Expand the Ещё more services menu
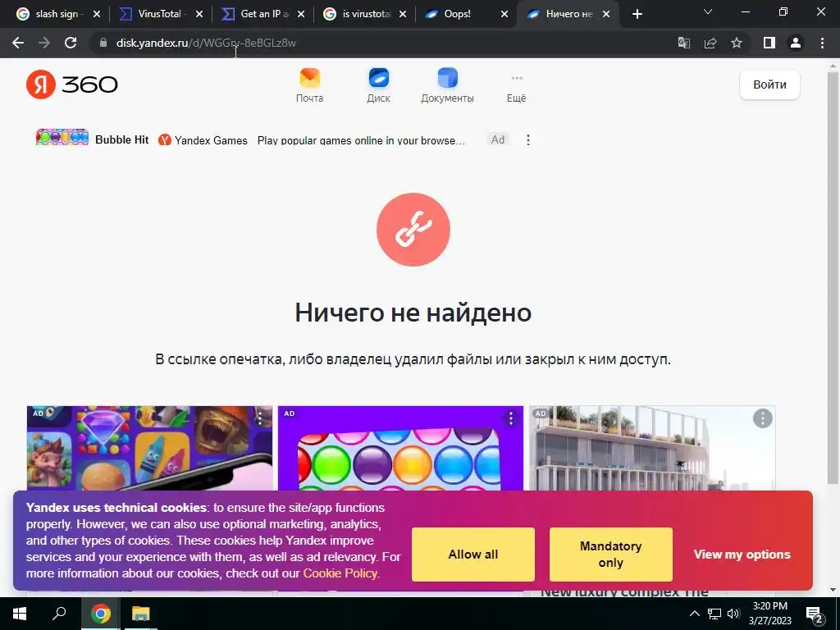The image size is (840, 630). (517, 89)
